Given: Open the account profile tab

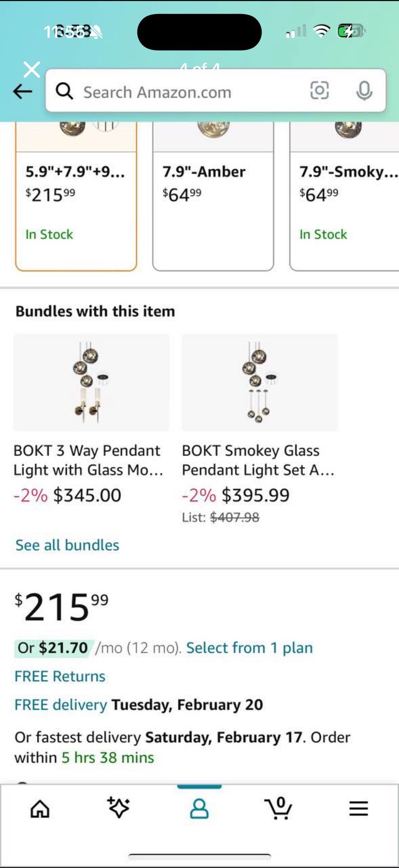Looking at the screenshot, I should click(199, 809).
